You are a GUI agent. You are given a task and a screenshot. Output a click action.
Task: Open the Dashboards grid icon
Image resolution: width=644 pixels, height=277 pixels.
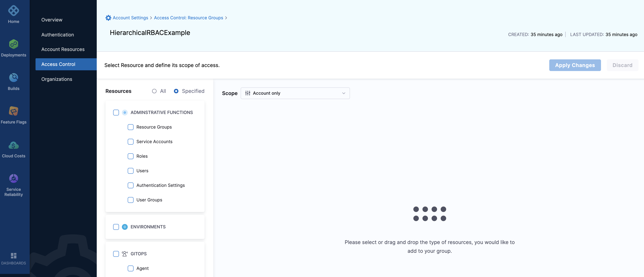[x=13, y=256]
